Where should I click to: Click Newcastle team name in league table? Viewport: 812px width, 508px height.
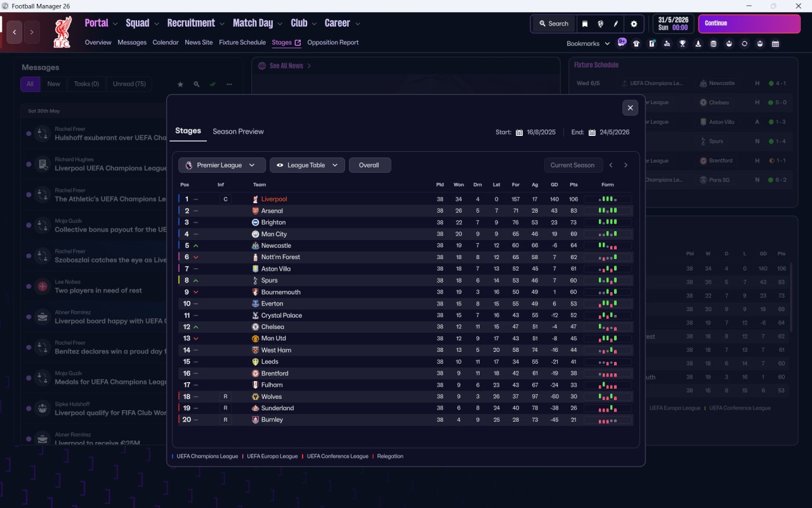click(276, 246)
